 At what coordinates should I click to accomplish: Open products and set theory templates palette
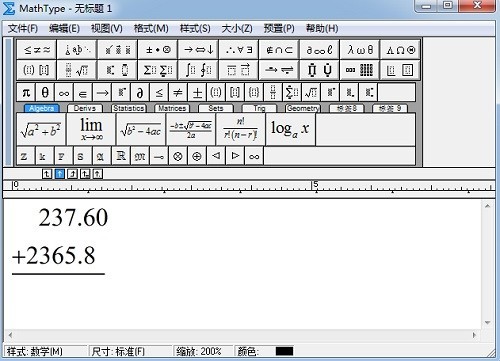pyautogui.click(x=320, y=70)
